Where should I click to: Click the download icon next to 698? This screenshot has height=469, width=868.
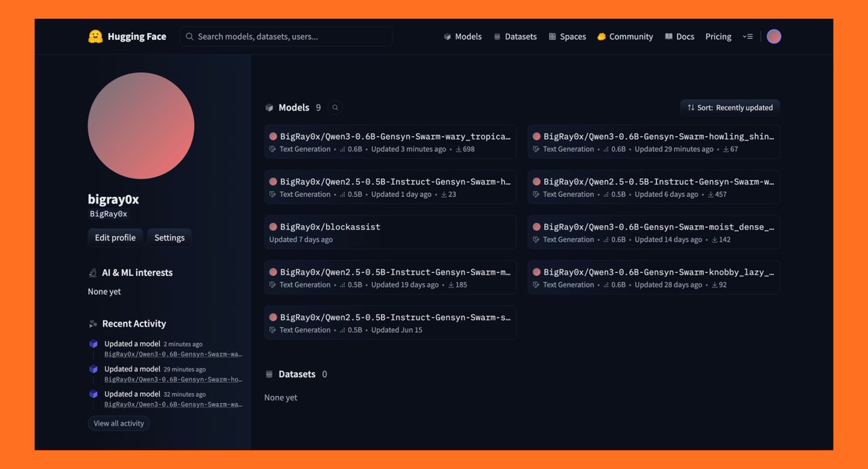pos(459,149)
